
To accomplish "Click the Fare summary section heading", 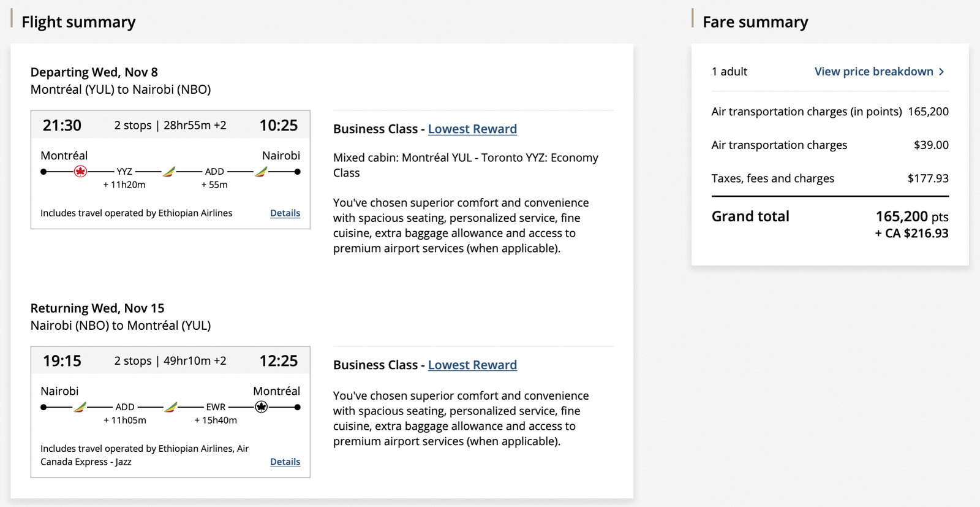I will [x=755, y=21].
